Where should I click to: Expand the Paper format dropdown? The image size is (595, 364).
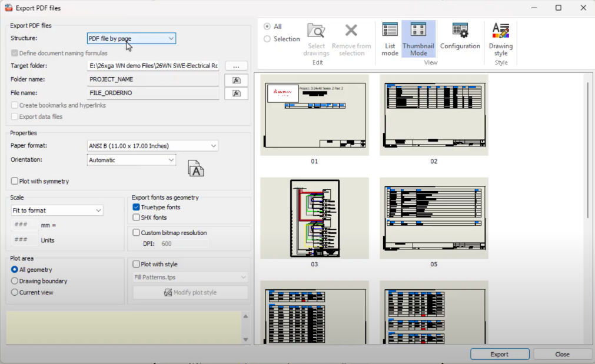[x=152, y=146]
